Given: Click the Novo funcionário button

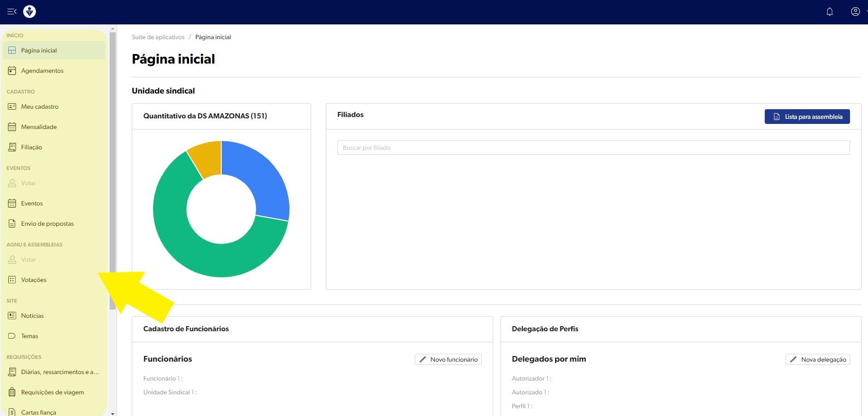Looking at the screenshot, I should click(x=448, y=359).
